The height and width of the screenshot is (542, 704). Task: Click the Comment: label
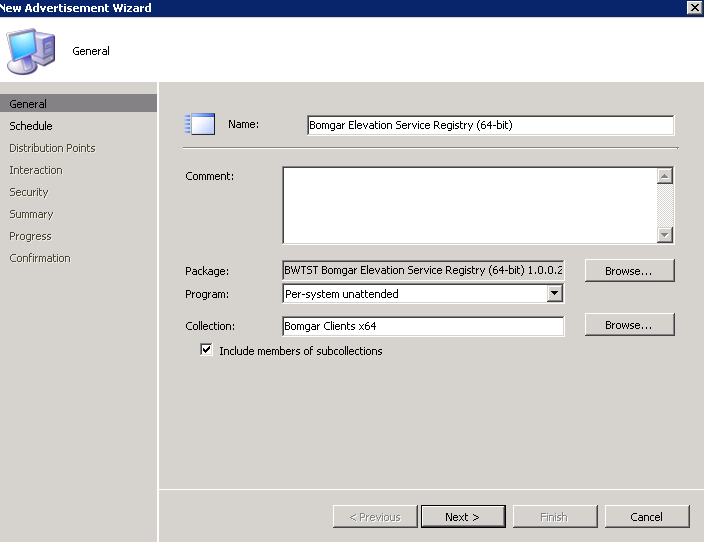point(210,176)
